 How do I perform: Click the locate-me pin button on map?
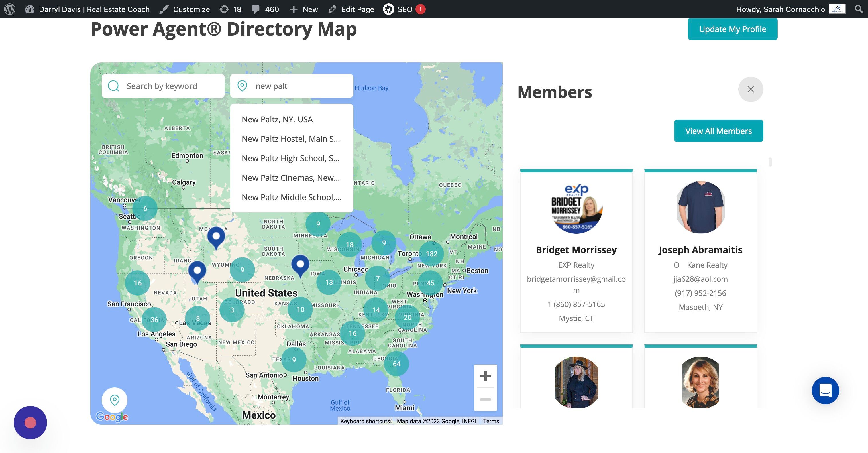click(x=115, y=400)
